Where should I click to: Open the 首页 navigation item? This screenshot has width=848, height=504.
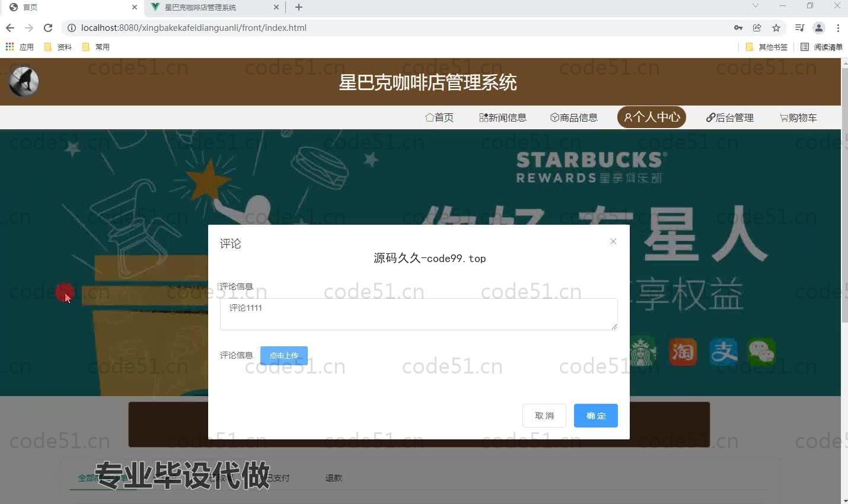click(439, 117)
